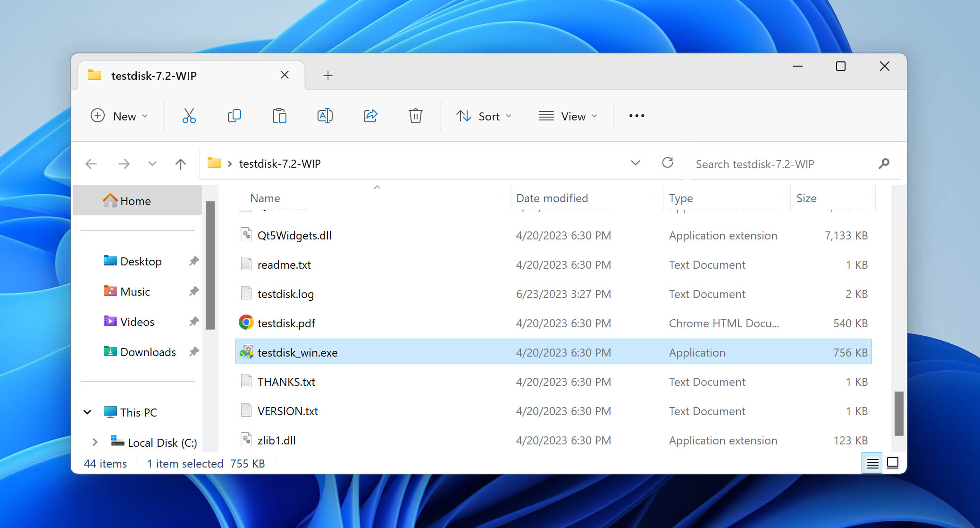This screenshot has width=980, height=528.
Task: Click the Cut scissors icon
Action: coord(189,116)
